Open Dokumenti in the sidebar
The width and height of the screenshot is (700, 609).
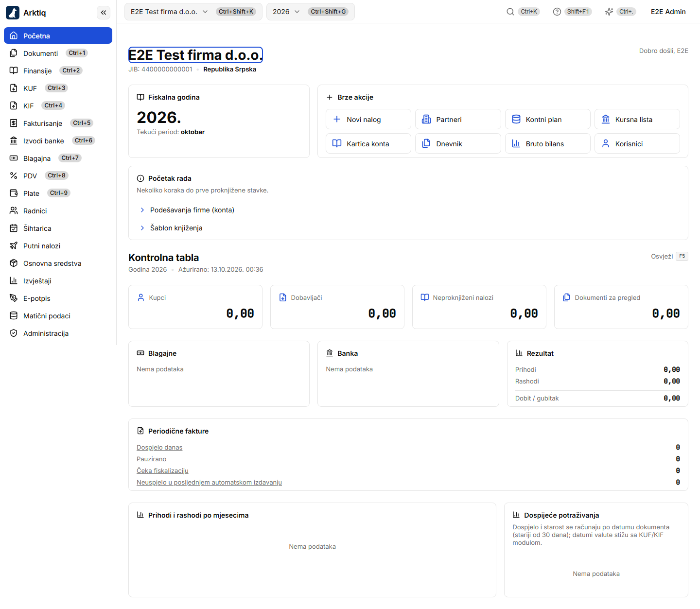pyautogui.click(x=58, y=53)
